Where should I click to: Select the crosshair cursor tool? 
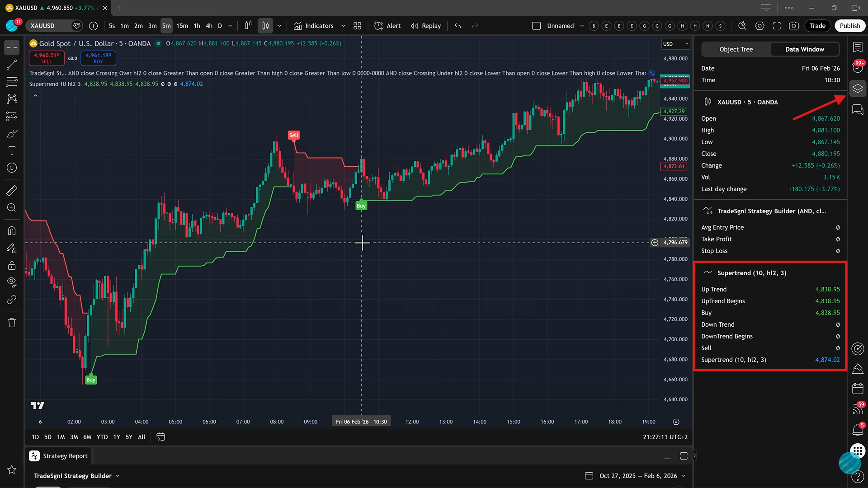coord(11,47)
